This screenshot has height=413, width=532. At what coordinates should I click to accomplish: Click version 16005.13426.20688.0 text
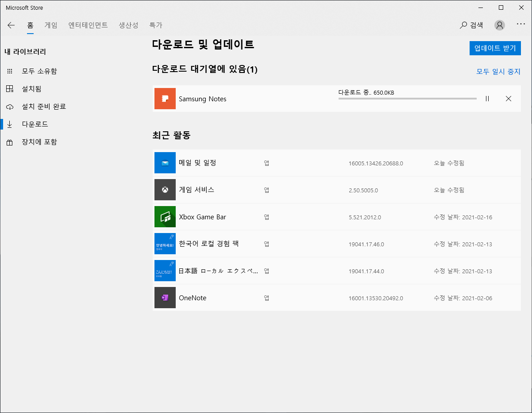pyautogui.click(x=376, y=163)
